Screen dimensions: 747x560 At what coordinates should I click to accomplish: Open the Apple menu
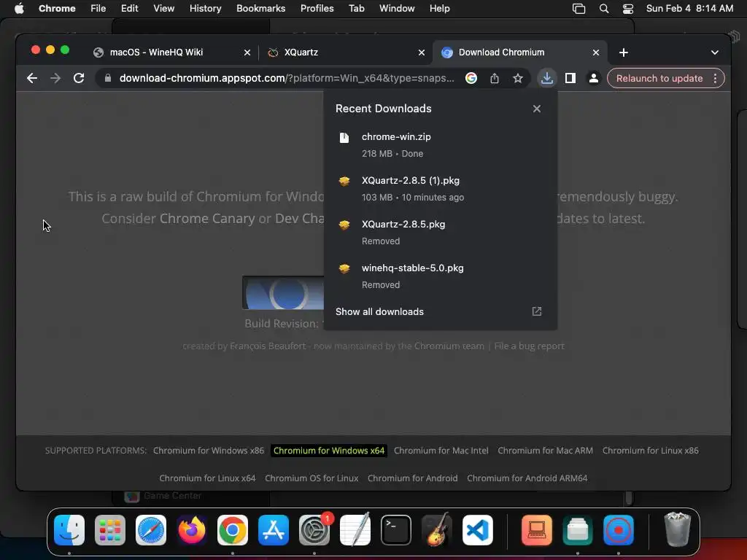[19, 9]
